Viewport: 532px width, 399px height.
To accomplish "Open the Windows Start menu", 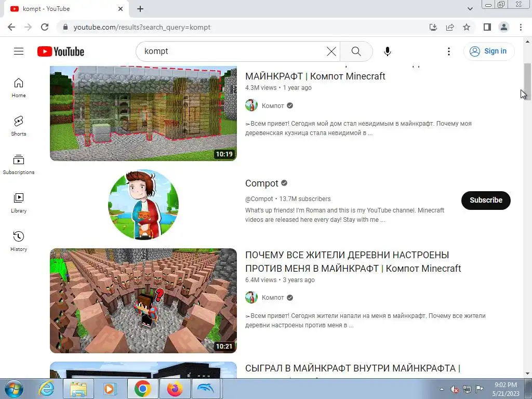I will [14, 389].
